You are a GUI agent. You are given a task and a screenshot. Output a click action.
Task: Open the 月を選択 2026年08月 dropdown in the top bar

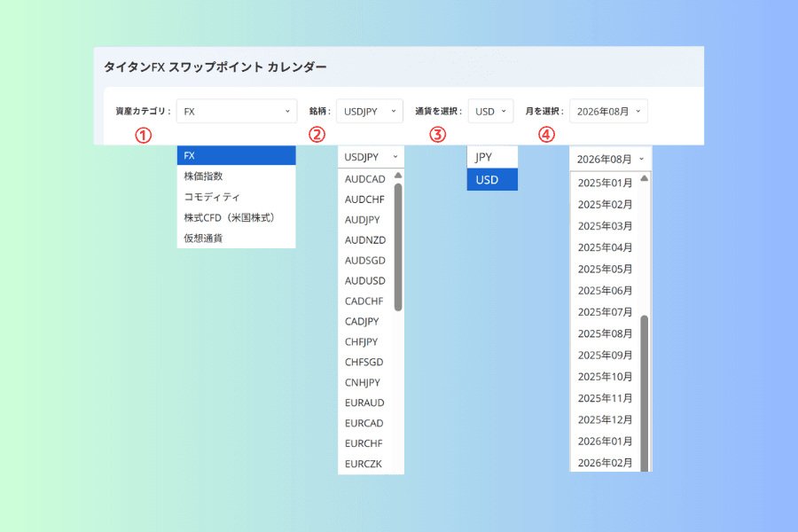pos(608,111)
